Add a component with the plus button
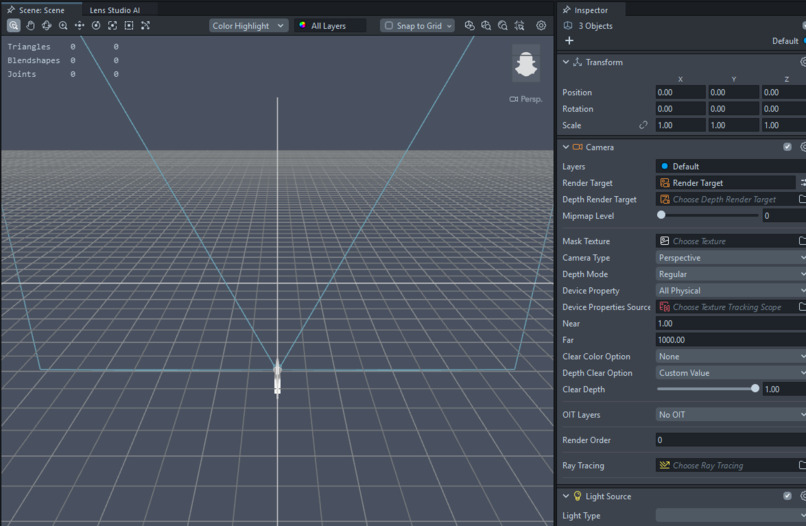Viewport: 806px width, 526px height. click(x=569, y=41)
